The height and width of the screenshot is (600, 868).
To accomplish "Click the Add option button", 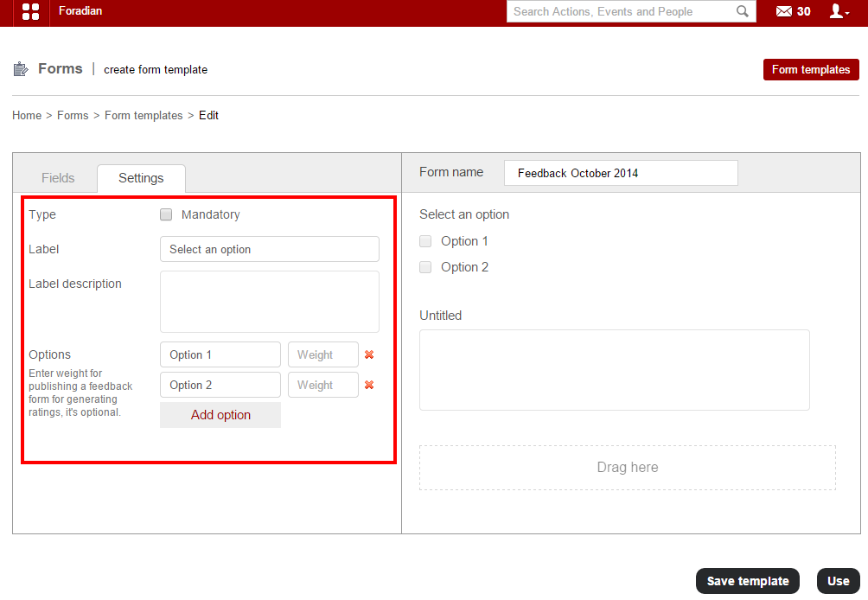I will pos(220,415).
